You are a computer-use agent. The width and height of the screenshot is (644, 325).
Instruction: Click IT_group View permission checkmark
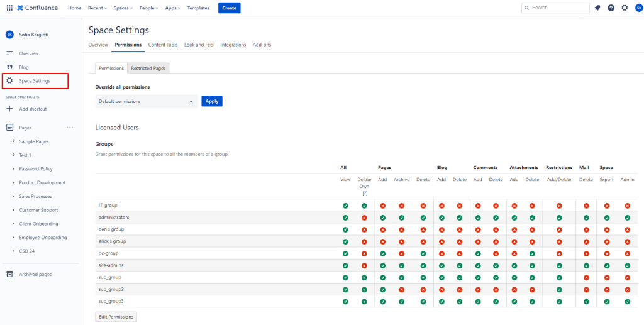pyautogui.click(x=345, y=206)
